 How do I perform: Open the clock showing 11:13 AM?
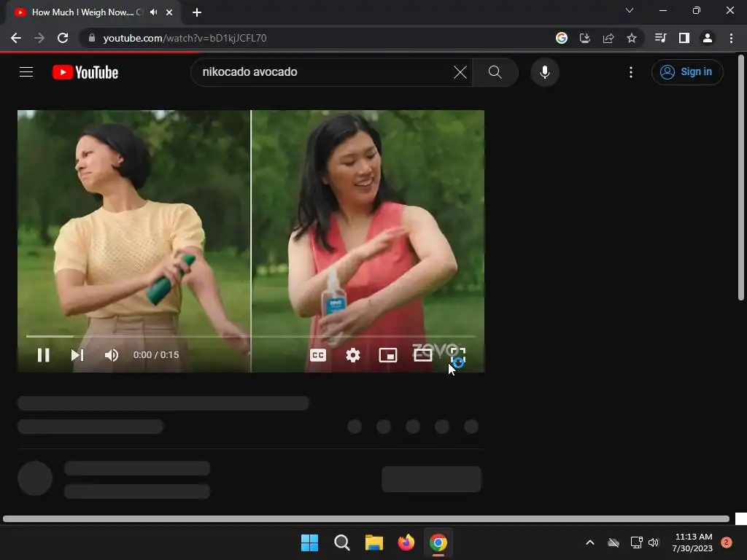[692, 542]
